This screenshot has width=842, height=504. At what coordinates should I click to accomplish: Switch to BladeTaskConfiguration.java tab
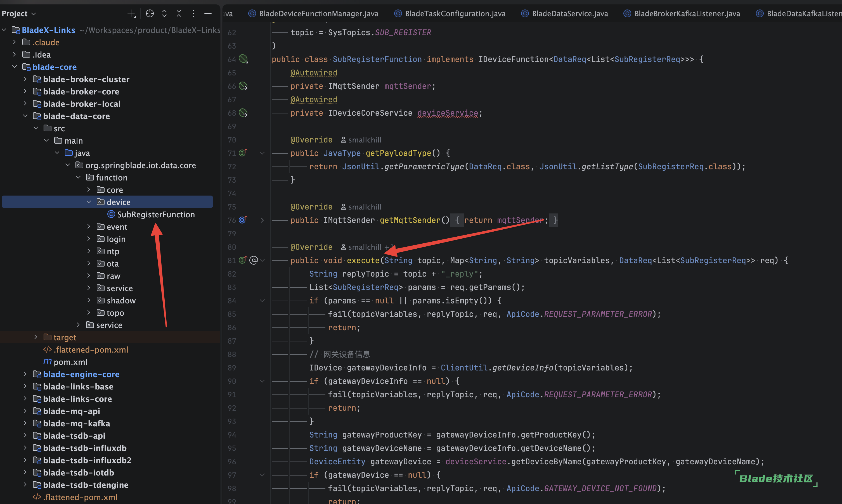(455, 14)
